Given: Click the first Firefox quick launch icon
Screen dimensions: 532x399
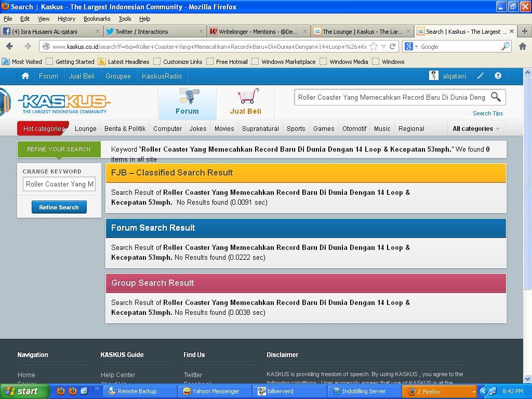Looking at the screenshot, I should (x=61, y=391).
